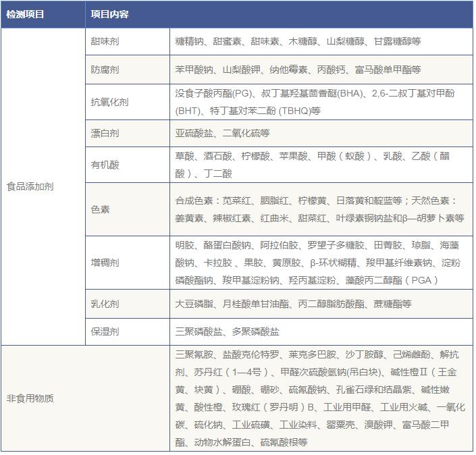Click the 色素 cell
Image resolution: width=476 pixels, height=455 pixels.
click(x=101, y=209)
